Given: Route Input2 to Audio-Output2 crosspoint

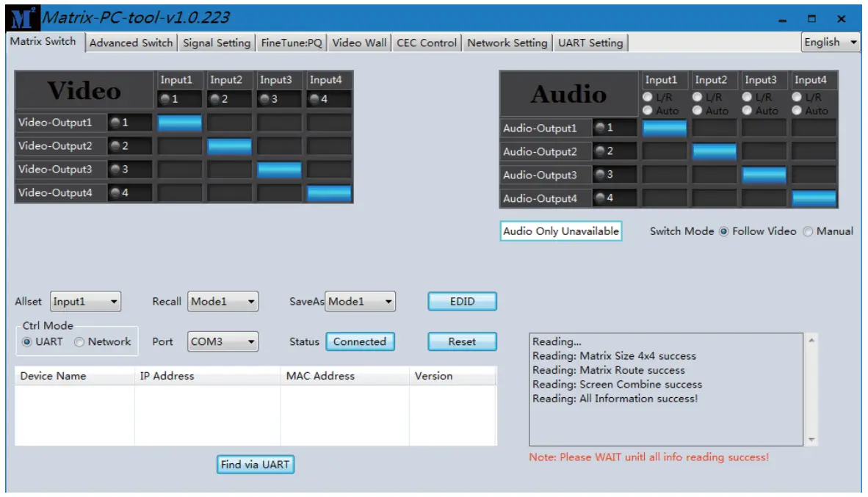Looking at the screenshot, I should coord(714,151).
